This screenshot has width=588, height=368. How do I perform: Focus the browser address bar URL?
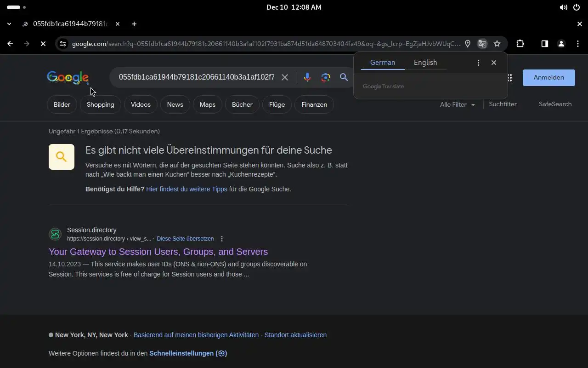[x=266, y=44]
